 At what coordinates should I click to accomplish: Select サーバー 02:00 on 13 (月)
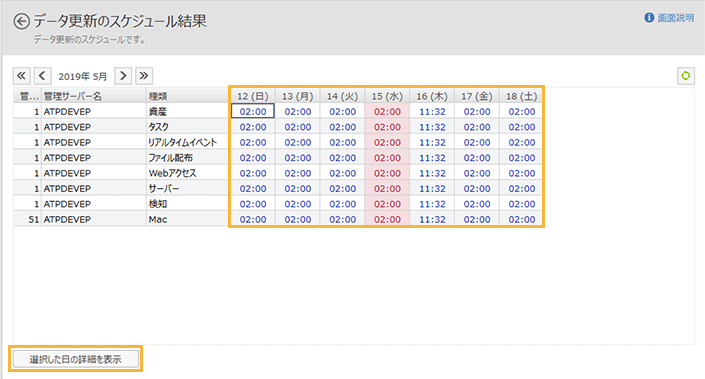tap(298, 188)
